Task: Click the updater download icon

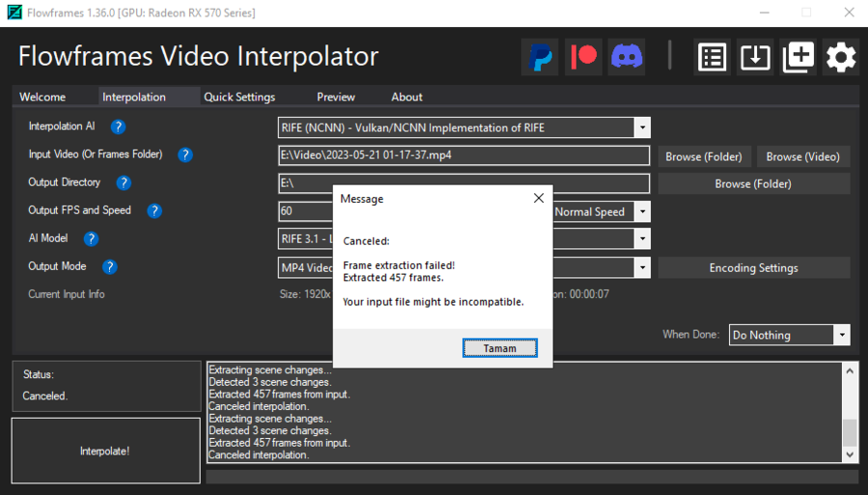Action: click(x=755, y=57)
